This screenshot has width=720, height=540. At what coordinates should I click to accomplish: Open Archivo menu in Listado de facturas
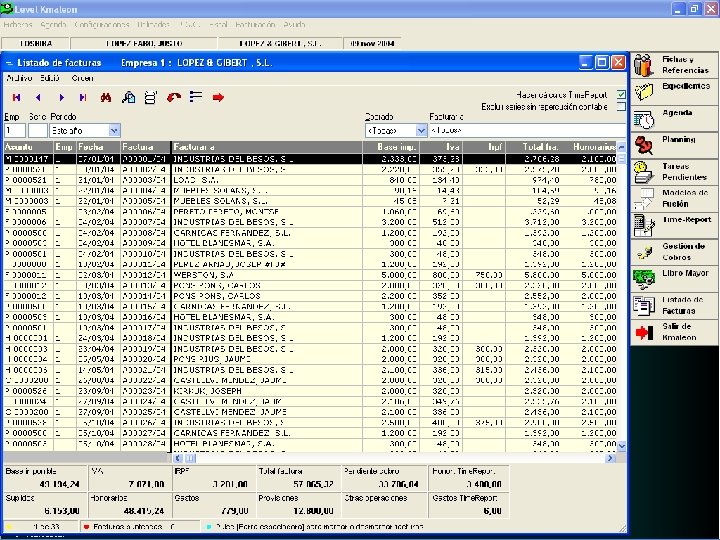pos(19,78)
